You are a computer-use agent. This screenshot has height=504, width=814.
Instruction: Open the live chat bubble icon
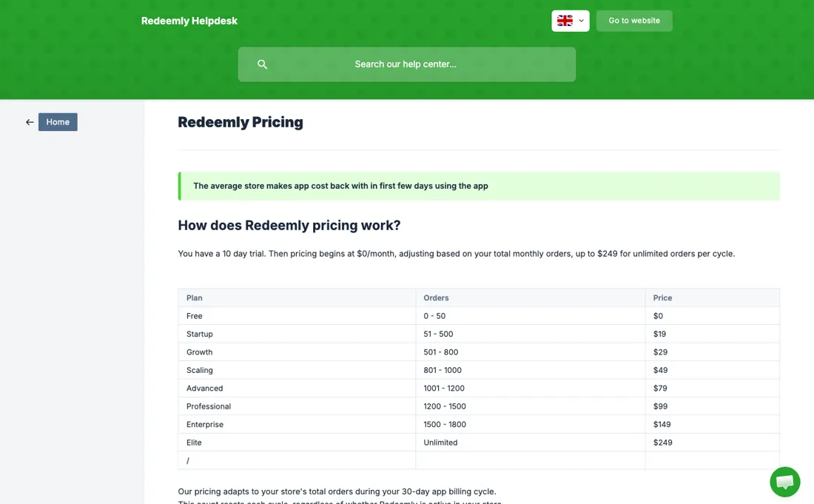[x=785, y=482]
